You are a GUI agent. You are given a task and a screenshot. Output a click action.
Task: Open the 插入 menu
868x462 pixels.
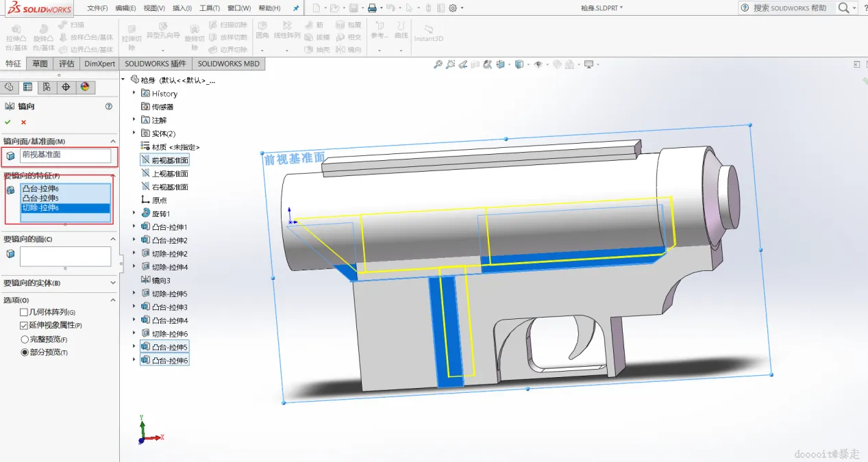[182, 8]
